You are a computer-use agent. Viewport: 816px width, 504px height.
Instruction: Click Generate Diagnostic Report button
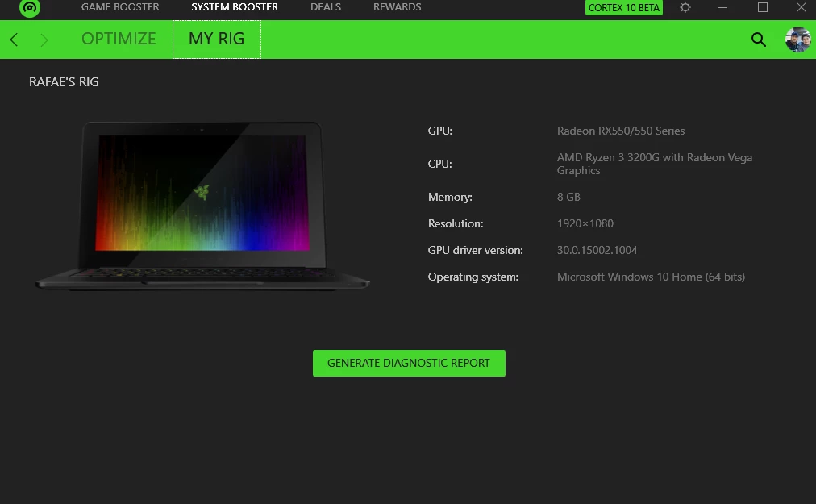click(409, 363)
